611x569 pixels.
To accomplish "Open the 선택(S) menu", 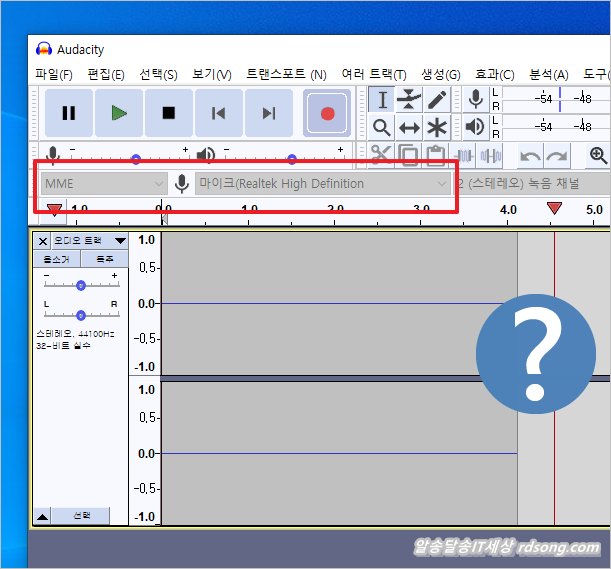I will 158,74.
